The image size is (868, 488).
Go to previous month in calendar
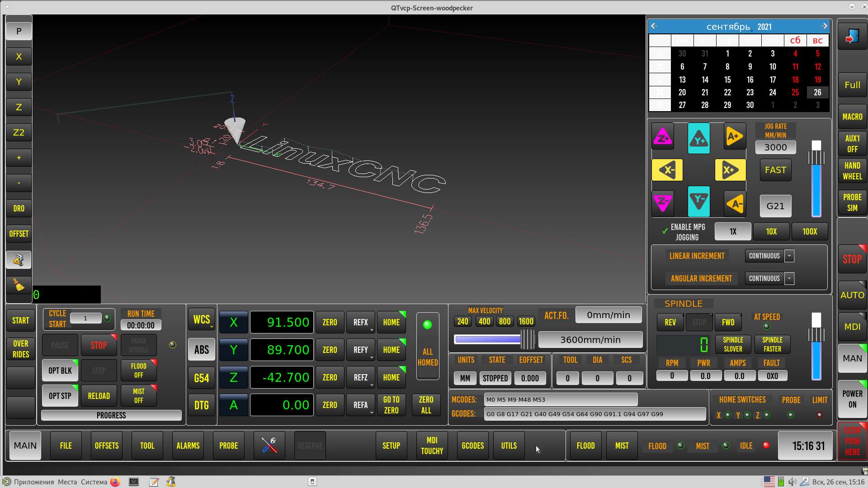point(654,26)
